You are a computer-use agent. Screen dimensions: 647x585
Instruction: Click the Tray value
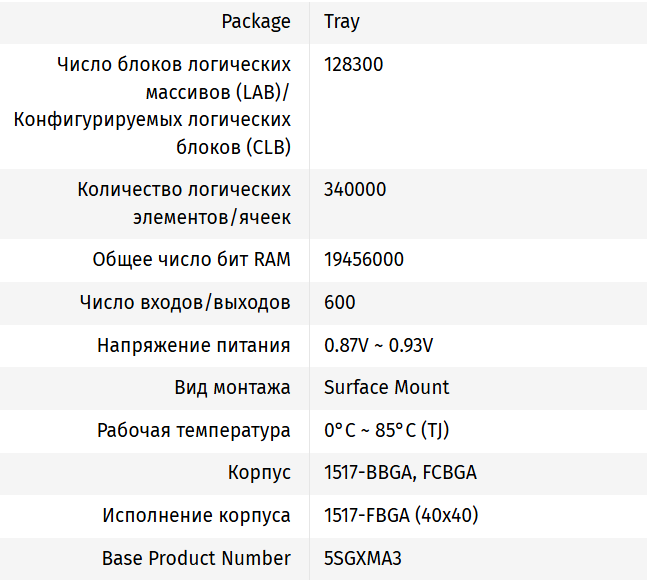click(342, 21)
